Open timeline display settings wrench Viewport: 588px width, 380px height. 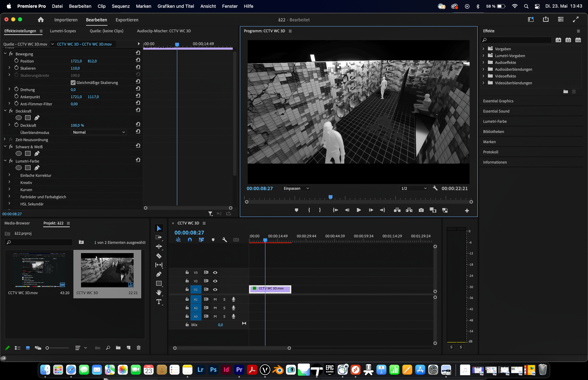click(x=224, y=240)
